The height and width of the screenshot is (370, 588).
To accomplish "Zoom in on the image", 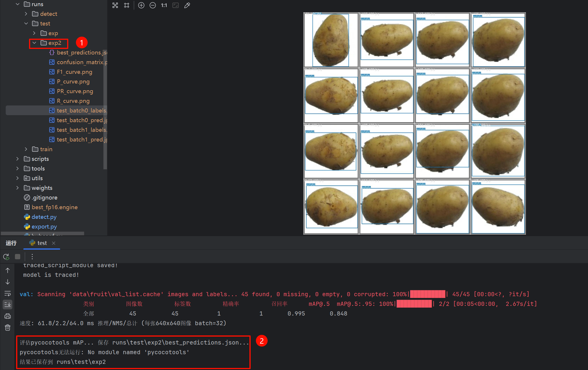I will click(x=141, y=5).
